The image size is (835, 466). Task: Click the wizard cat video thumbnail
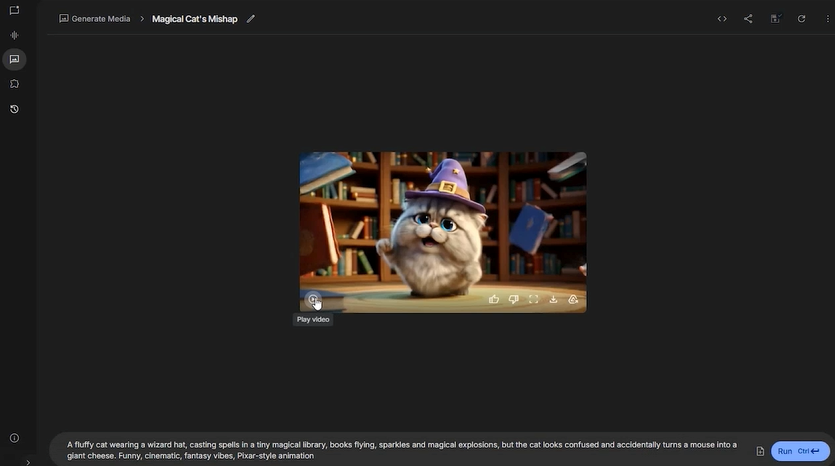(443, 232)
